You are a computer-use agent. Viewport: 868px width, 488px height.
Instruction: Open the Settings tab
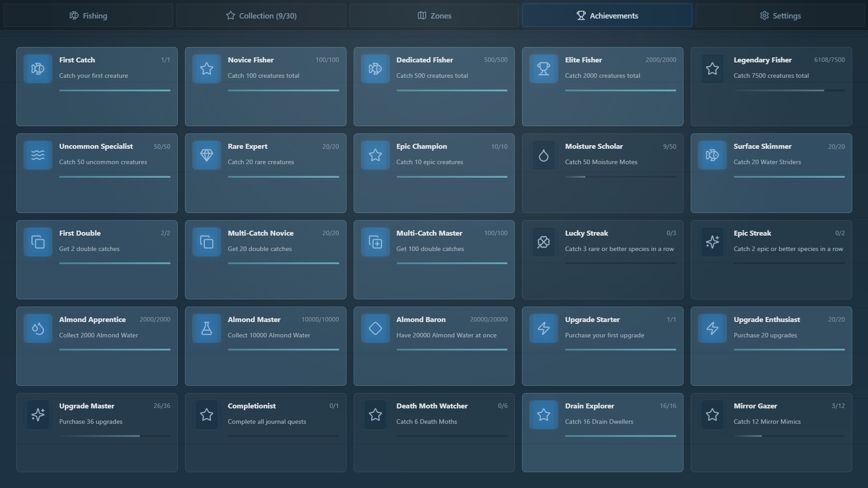pos(780,15)
